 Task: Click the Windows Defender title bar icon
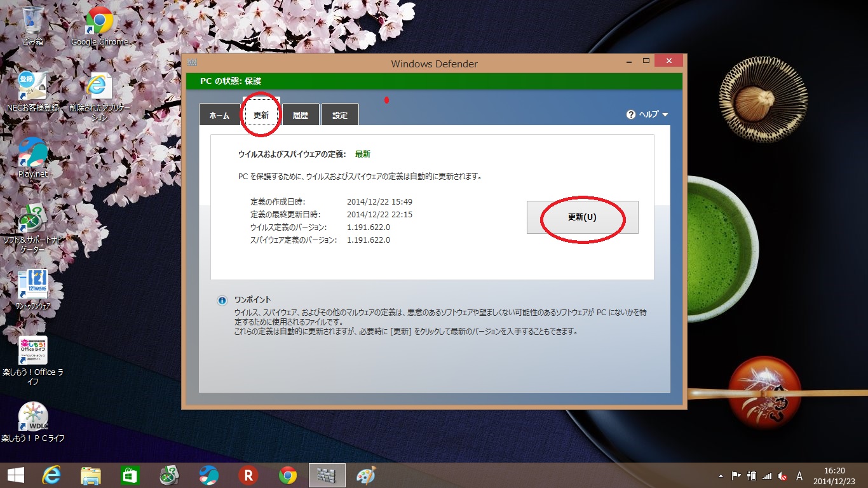(192, 62)
